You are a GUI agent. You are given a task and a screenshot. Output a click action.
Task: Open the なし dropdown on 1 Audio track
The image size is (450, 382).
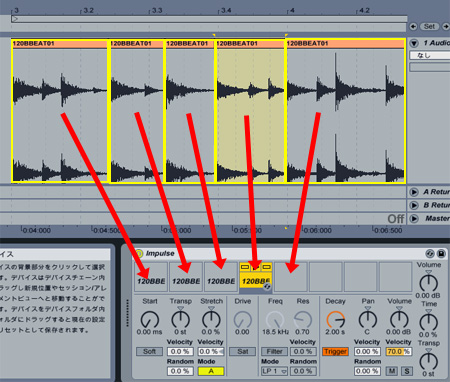point(430,55)
